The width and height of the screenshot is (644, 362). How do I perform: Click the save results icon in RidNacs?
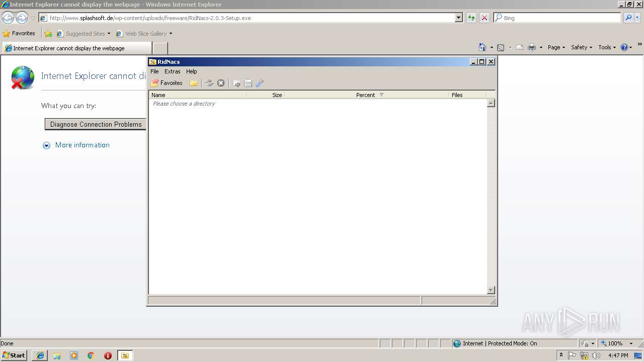[x=248, y=83]
